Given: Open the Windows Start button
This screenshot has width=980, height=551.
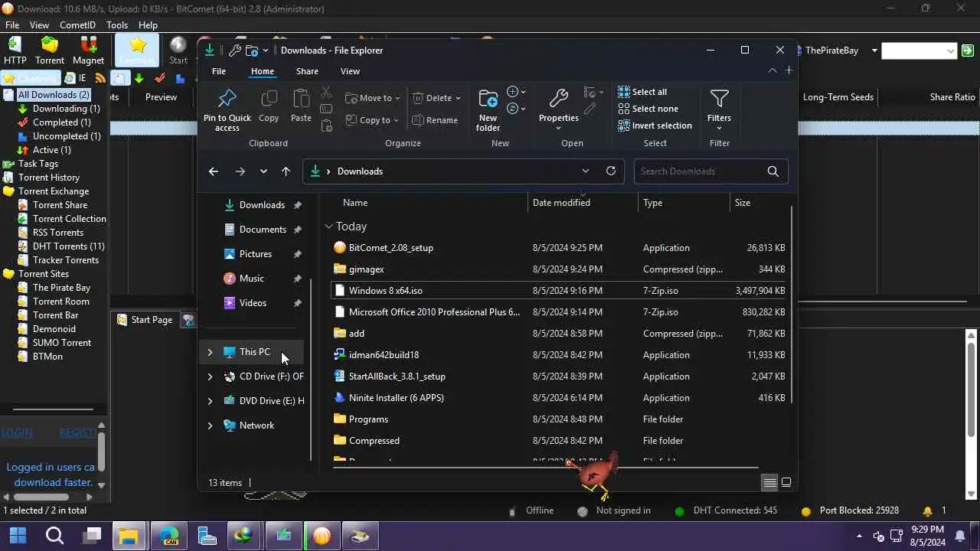Looking at the screenshot, I should pos(18,536).
